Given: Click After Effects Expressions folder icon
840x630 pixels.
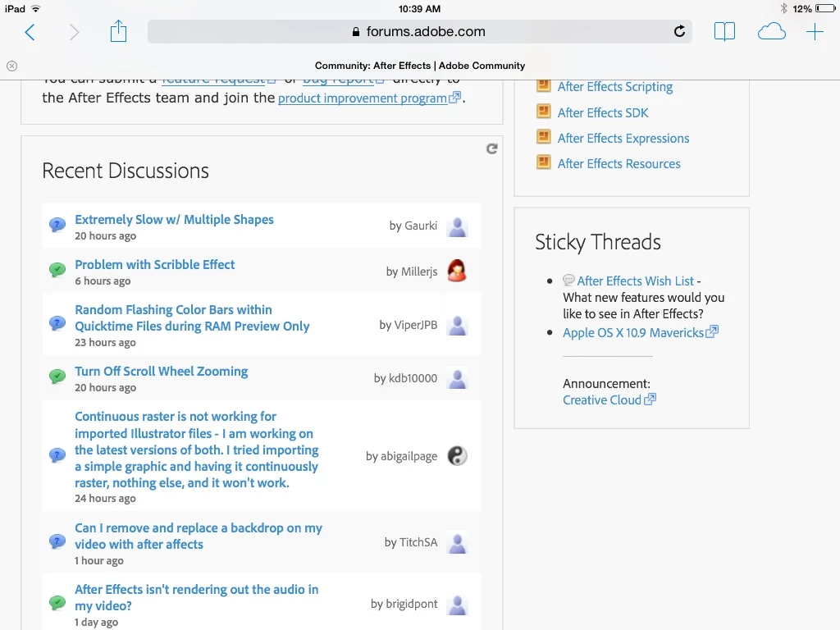Looking at the screenshot, I should 543,137.
